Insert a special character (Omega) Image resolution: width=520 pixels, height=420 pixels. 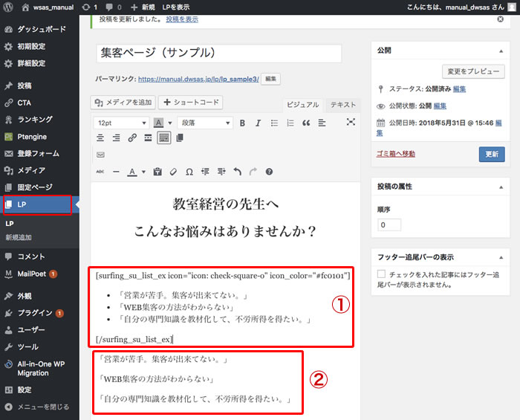(x=189, y=172)
